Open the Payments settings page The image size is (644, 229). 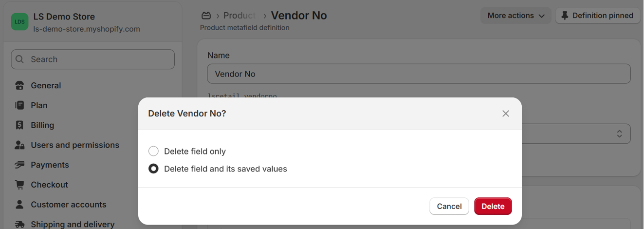50,165
